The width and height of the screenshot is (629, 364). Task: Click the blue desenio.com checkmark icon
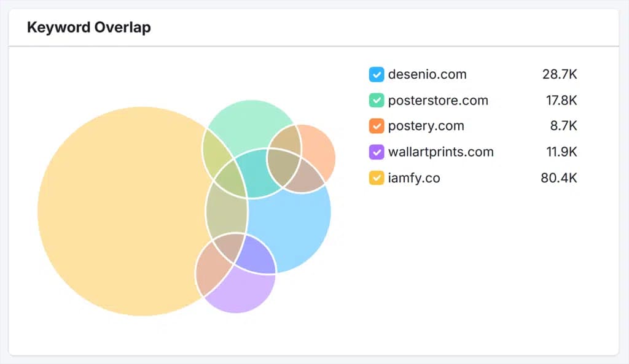point(376,74)
